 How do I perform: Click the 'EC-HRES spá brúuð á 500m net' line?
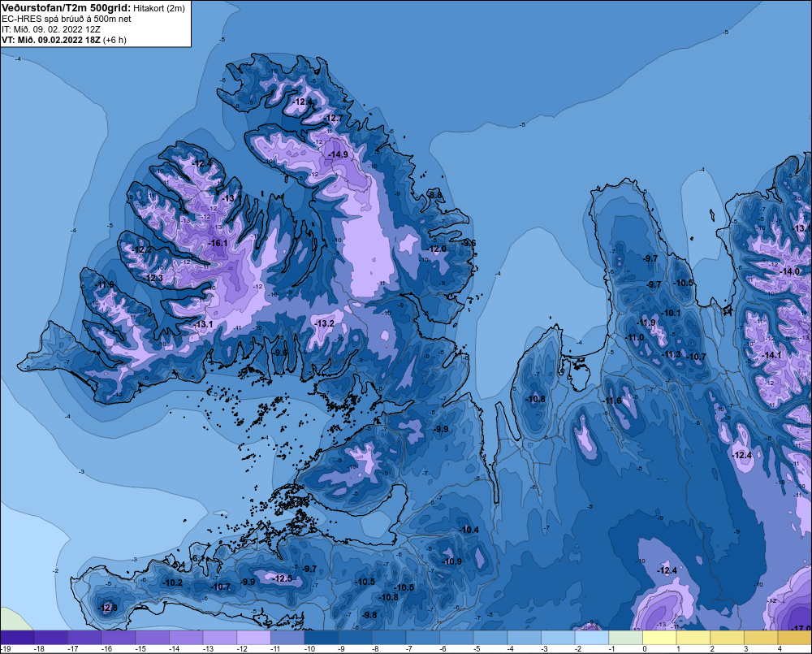(67, 19)
